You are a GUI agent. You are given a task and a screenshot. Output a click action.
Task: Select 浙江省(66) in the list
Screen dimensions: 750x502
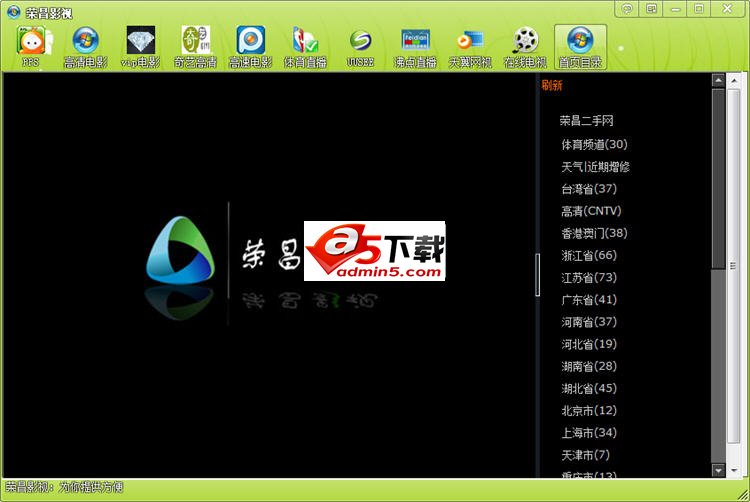point(589,255)
